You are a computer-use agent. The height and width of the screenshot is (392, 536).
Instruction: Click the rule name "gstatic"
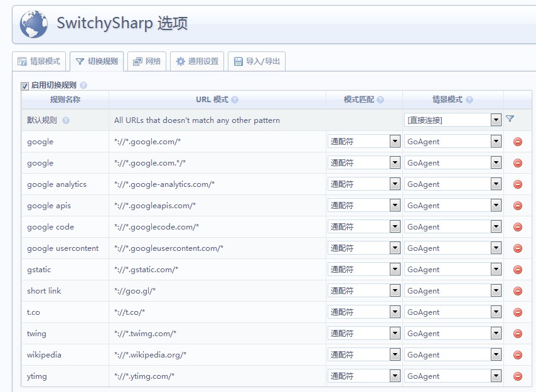[39, 270]
